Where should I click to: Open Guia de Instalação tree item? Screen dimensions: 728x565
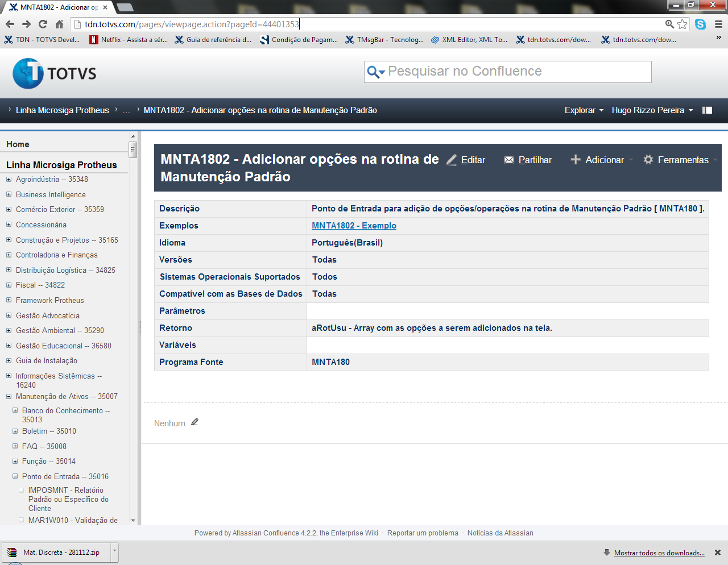pyautogui.click(x=47, y=360)
